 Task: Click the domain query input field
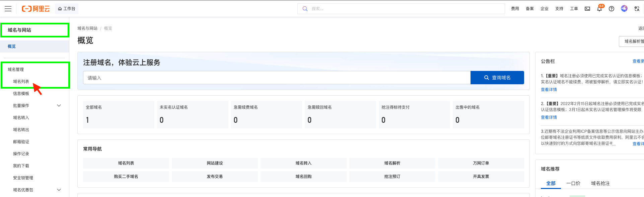(277, 78)
